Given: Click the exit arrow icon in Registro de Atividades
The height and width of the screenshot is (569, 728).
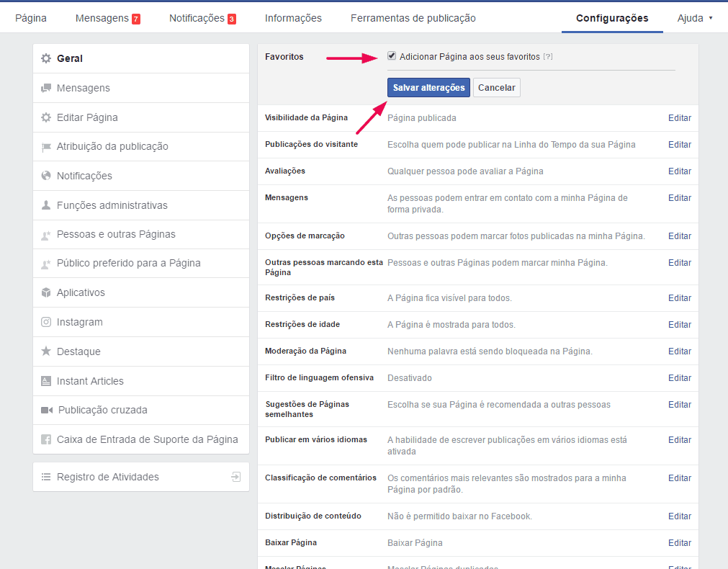Looking at the screenshot, I should pyautogui.click(x=236, y=477).
